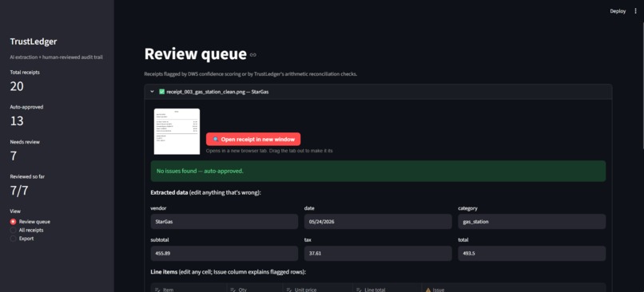Edit the total field 493.5
The width and height of the screenshot is (644, 292).
[532, 254]
